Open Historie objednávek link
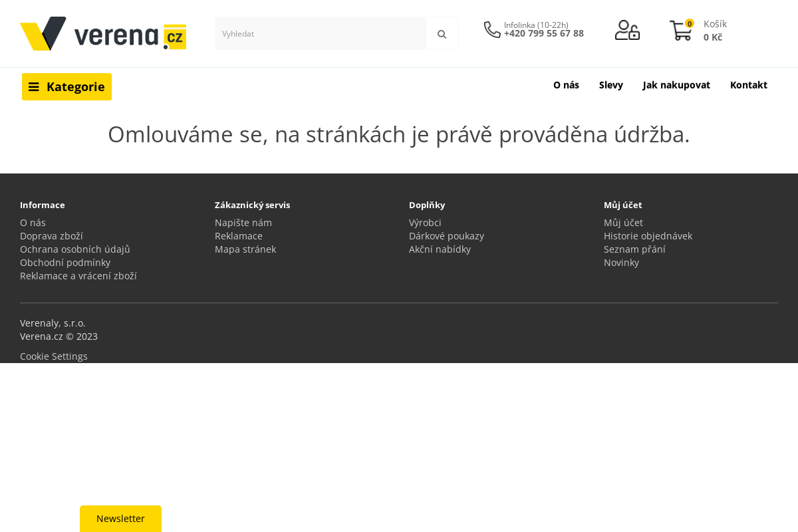The width and height of the screenshot is (798, 532). (x=648, y=236)
